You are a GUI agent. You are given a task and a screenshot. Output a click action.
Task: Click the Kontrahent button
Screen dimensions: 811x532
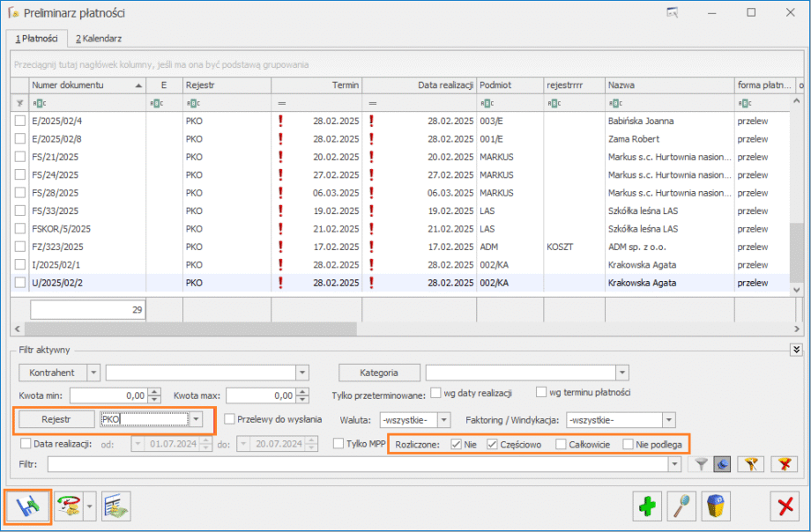click(x=52, y=373)
